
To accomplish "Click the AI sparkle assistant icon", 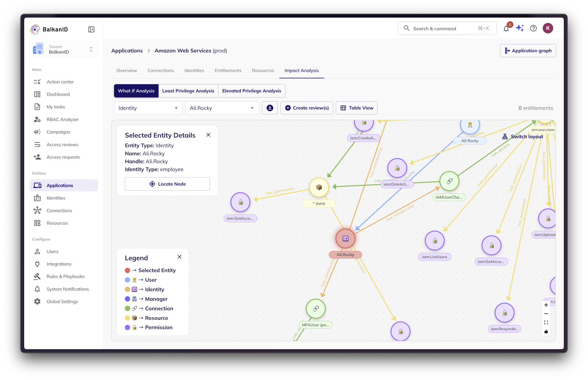I will click(520, 28).
